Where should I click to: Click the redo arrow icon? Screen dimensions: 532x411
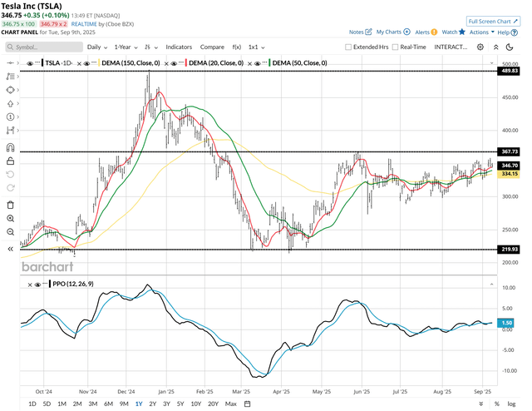(10, 188)
